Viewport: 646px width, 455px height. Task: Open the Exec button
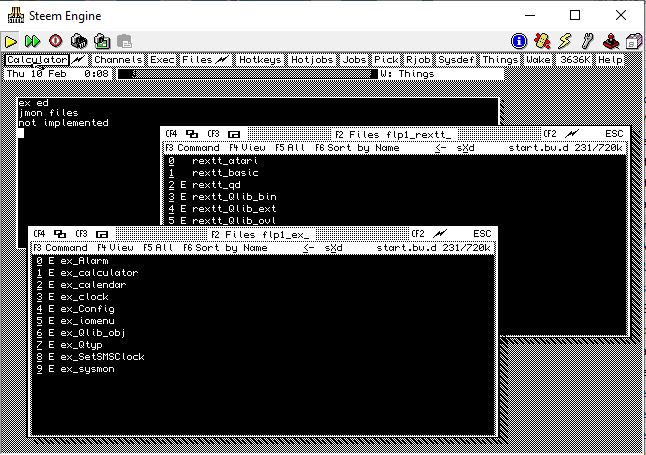162,60
